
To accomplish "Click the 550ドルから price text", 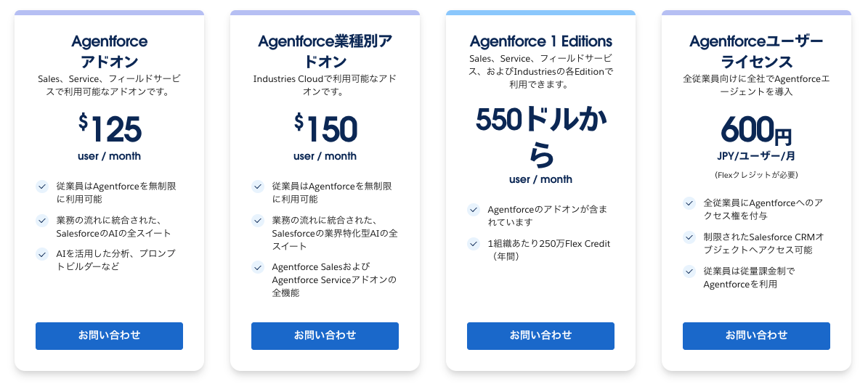I will click(x=541, y=137).
